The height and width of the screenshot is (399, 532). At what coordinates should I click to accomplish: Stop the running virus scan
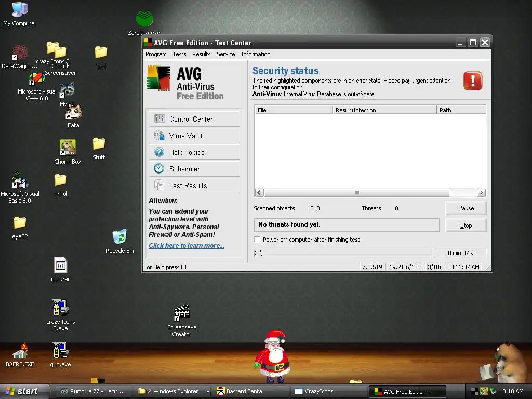[466, 225]
